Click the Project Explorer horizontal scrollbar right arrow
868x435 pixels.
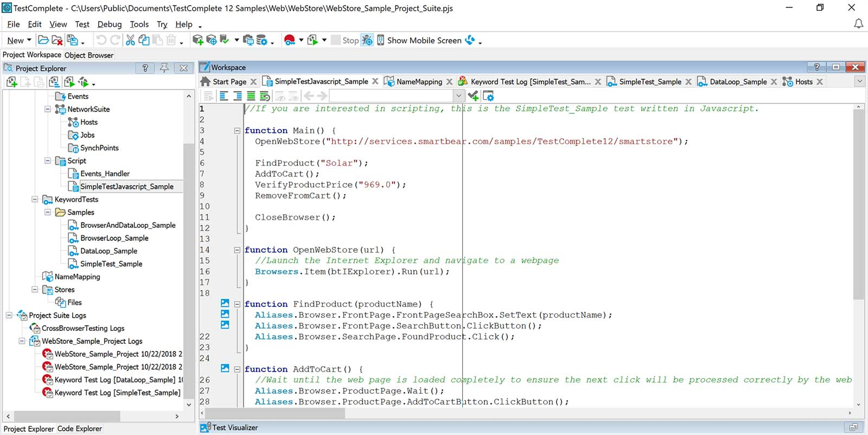(177, 416)
